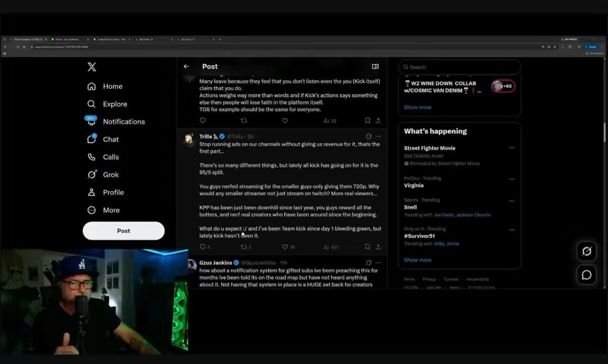Open the more options on Trilla's post
Screen dimensions: 608x364
[x=378, y=136]
